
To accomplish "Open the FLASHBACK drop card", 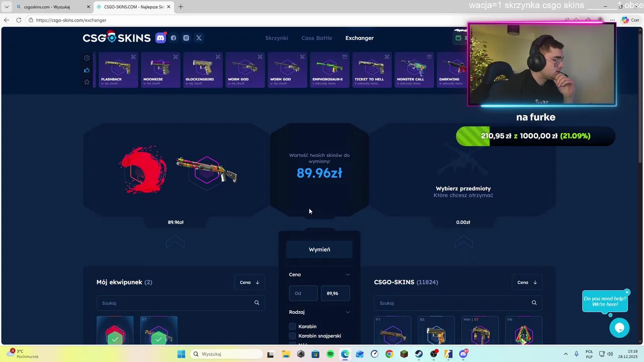I will click(x=118, y=70).
